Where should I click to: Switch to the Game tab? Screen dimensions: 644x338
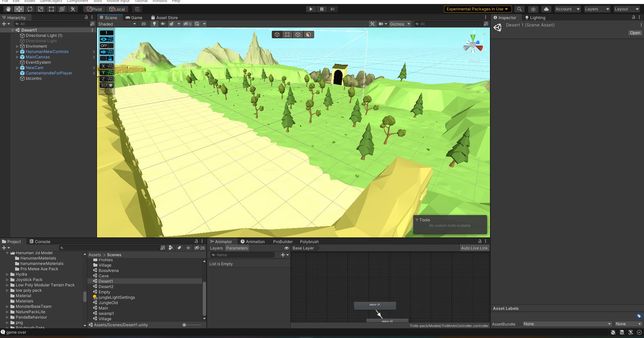[x=134, y=17]
